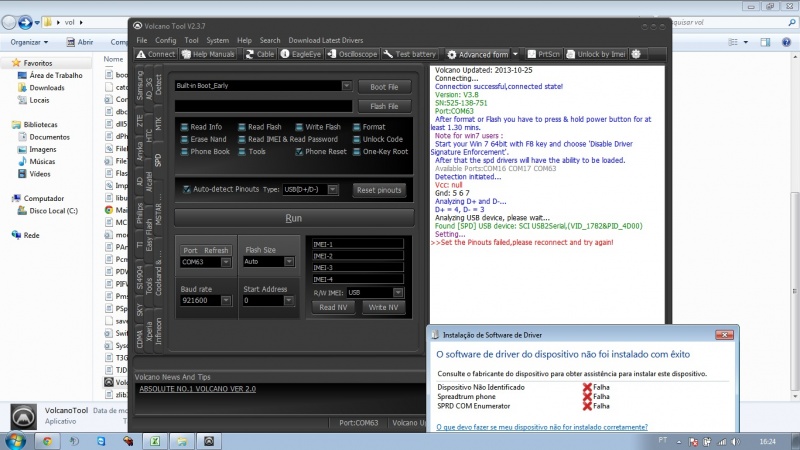Select the MTK vertical tab

pyautogui.click(x=158, y=123)
